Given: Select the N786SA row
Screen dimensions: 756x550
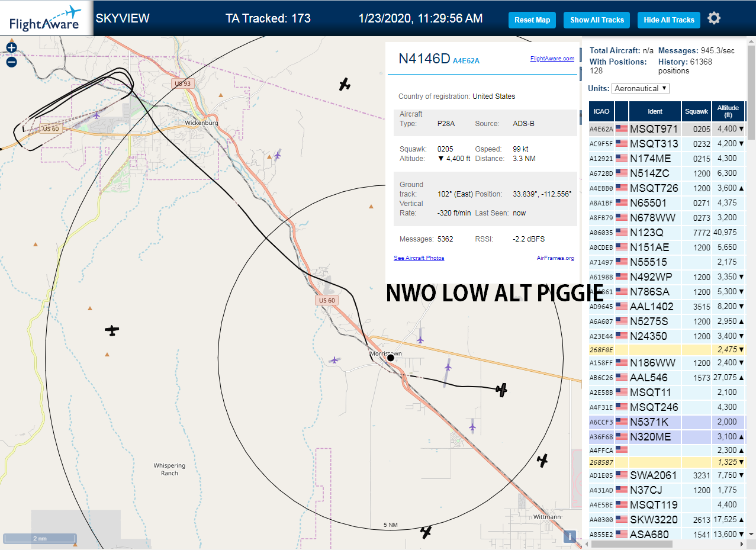Looking at the screenshot, I should coord(667,291).
